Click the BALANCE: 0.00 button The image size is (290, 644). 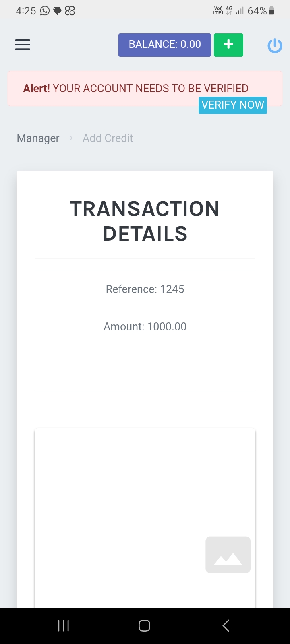(x=164, y=45)
